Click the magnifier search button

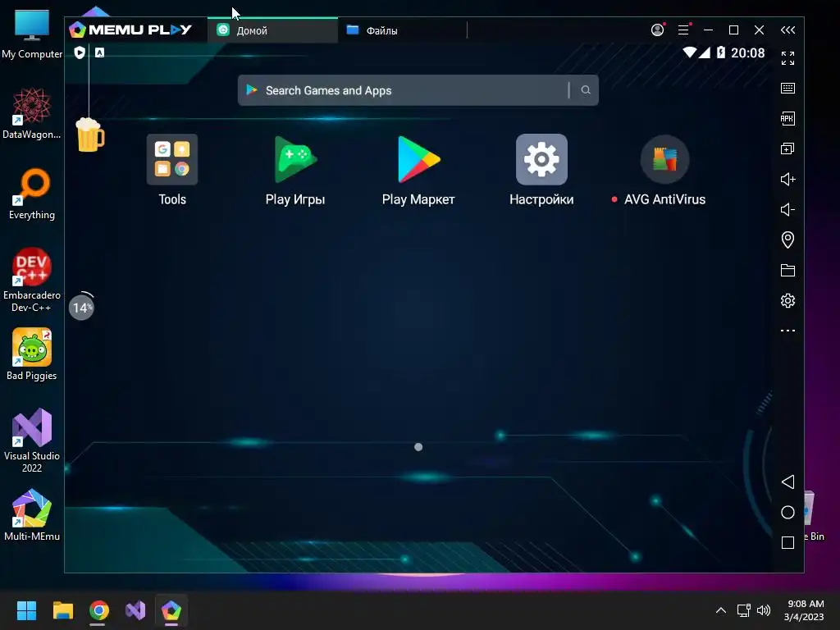[x=586, y=90]
